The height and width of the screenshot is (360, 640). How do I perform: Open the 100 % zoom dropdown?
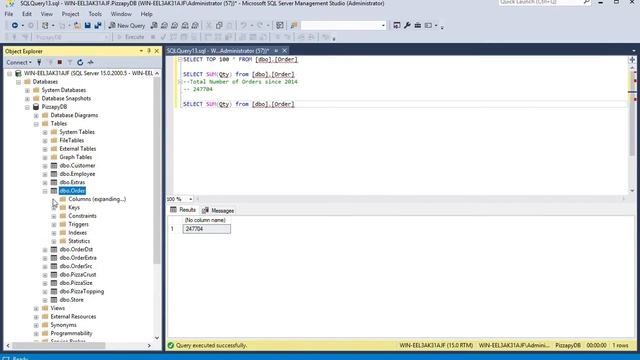click(191, 199)
